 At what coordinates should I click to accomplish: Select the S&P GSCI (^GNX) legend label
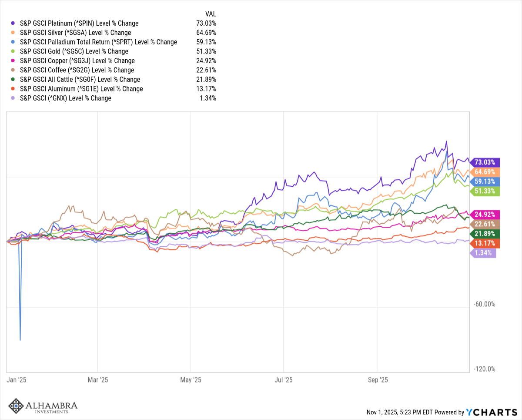(66, 98)
